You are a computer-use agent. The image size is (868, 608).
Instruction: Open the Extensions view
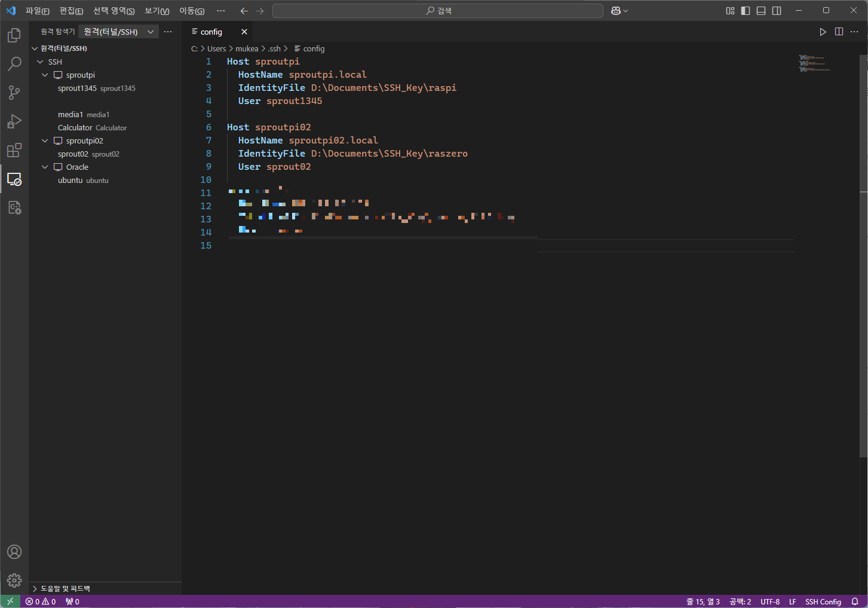[x=14, y=150]
